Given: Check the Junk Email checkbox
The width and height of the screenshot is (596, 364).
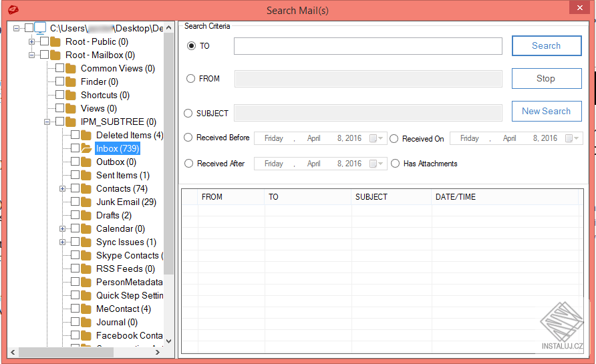Looking at the screenshot, I should click(x=76, y=202).
